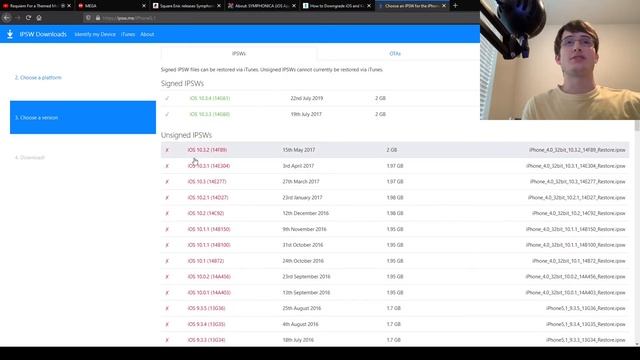Select the IPSWs tab
Image resolution: width=640 pixels, height=360 pixels.
[239, 53]
